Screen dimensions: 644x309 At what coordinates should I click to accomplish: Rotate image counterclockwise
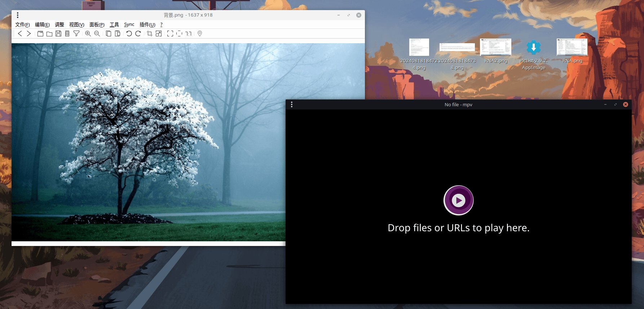[129, 33]
